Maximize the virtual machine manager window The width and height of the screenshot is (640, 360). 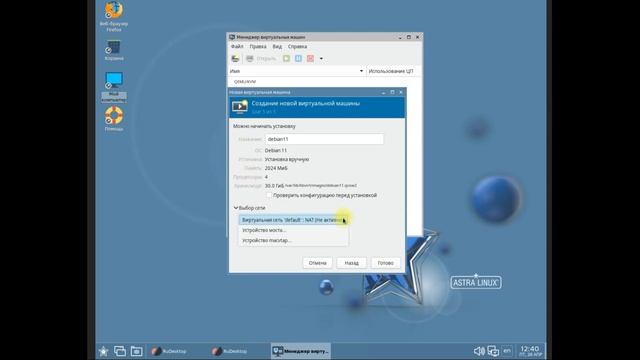pos(409,37)
